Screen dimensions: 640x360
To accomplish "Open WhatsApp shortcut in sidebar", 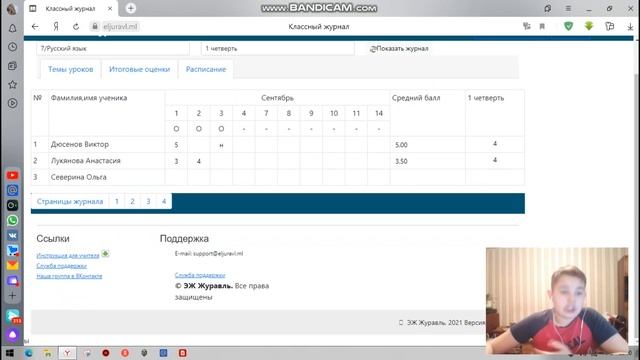I will [12, 220].
